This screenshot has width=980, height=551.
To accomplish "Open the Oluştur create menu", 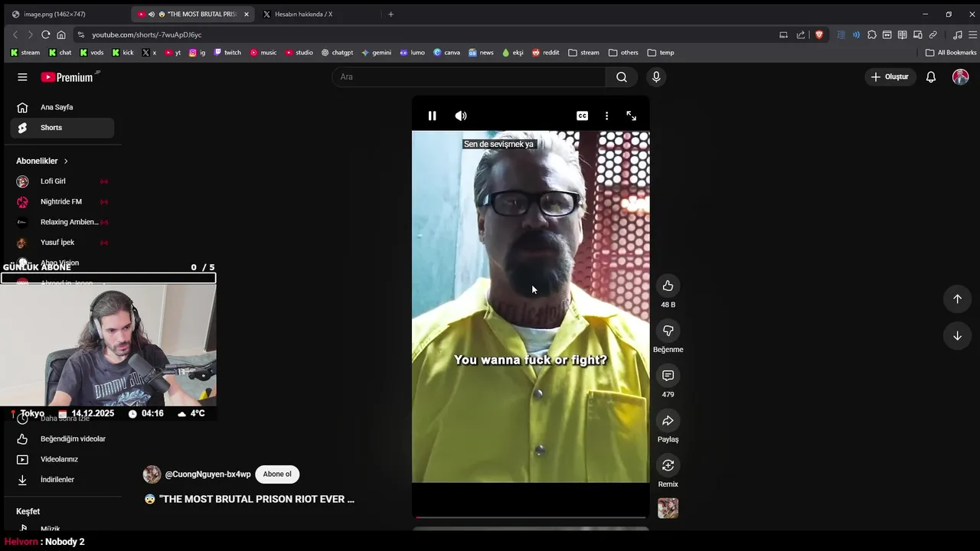I will click(x=890, y=77).
